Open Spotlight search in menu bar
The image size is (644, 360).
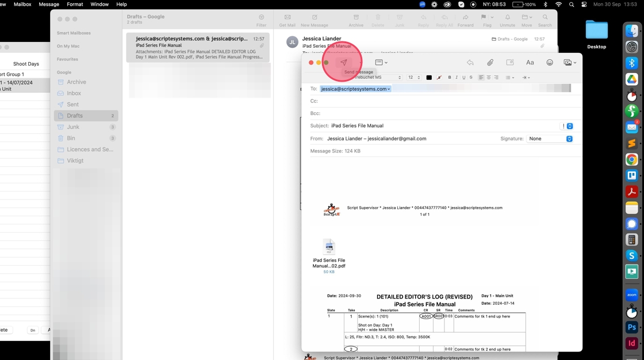click(572, 5)
